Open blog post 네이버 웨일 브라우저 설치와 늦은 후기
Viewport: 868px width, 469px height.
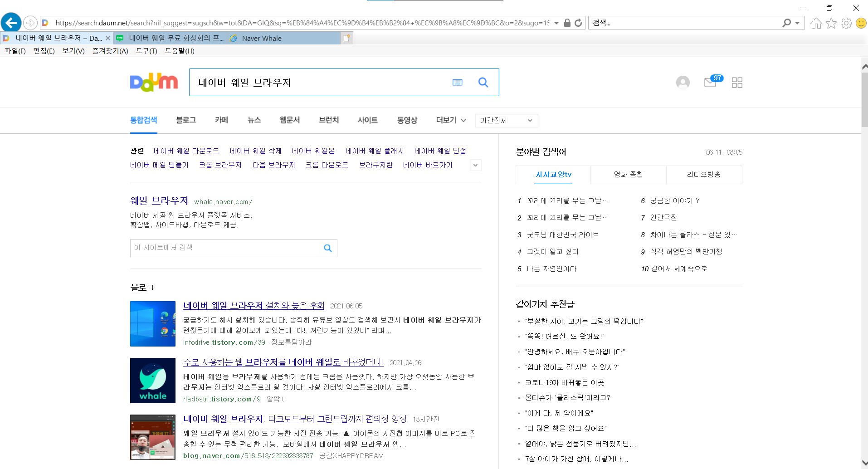[254, 306]
